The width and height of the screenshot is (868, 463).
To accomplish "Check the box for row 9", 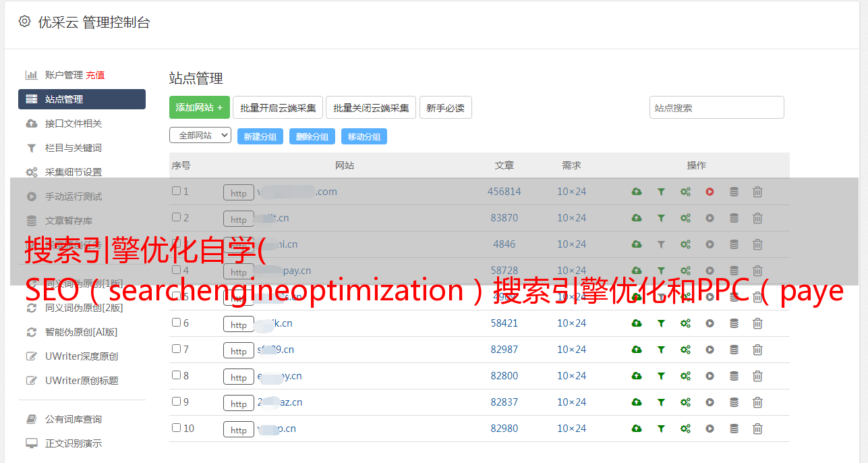I will tap(176, 402).
